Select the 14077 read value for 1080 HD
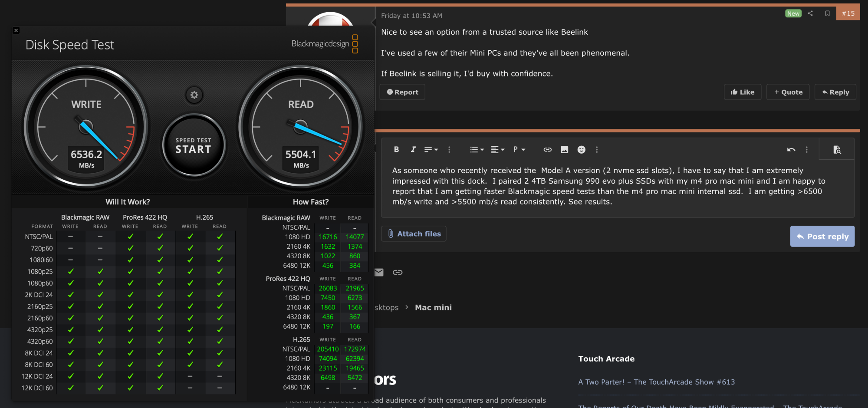 pyautogui.click(x=355, y=237)
